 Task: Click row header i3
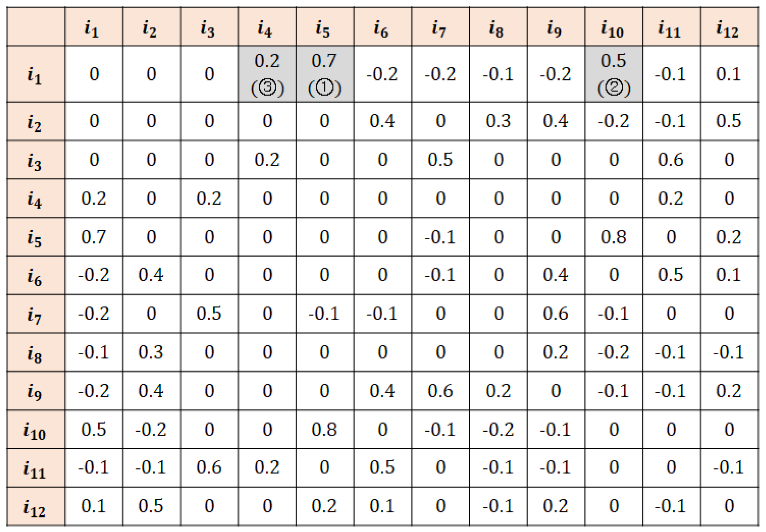point(35,160)
